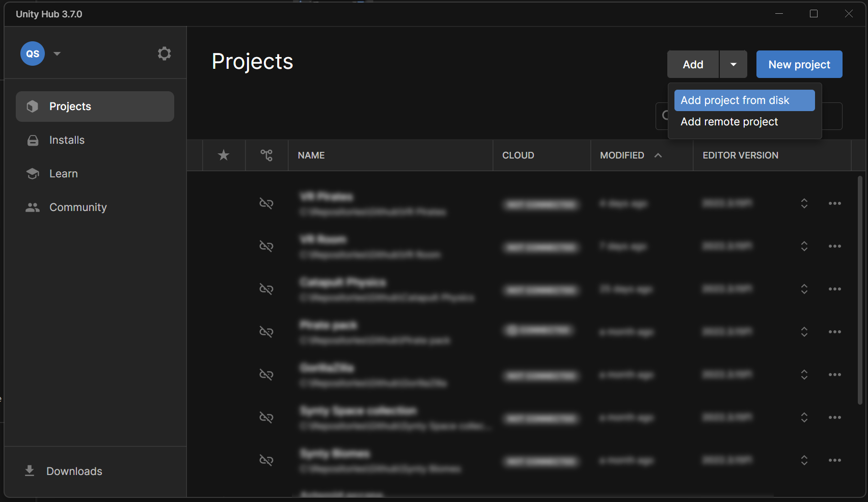Click the QS account avatar
The image size is (868, 502).
(x=33, y=54)
